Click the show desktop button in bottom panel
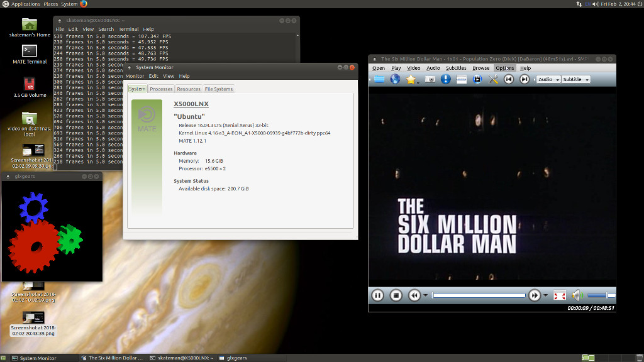 [3, 358]
